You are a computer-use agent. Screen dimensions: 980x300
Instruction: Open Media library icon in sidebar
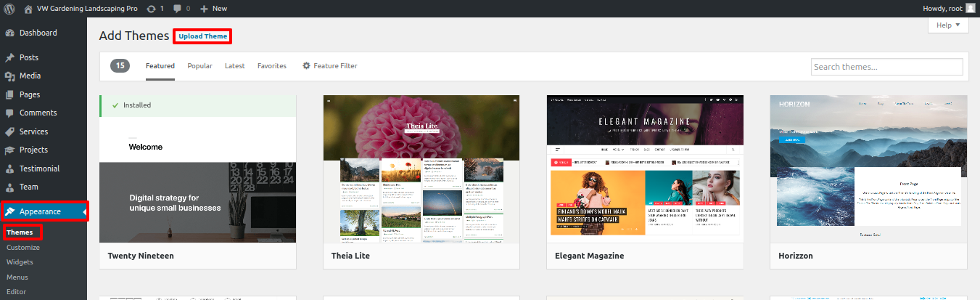tap(9, 76)
